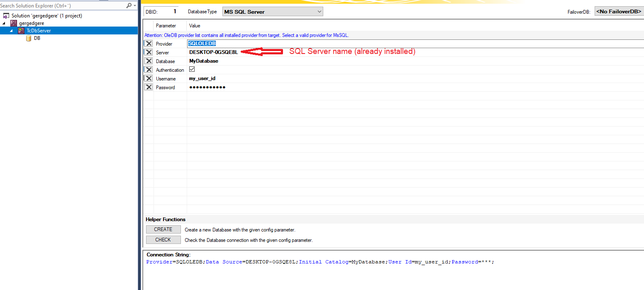Viewport: 644px width, 290px height.
Task: Open the DatabaseType dropdown
Action: (319, 11)
